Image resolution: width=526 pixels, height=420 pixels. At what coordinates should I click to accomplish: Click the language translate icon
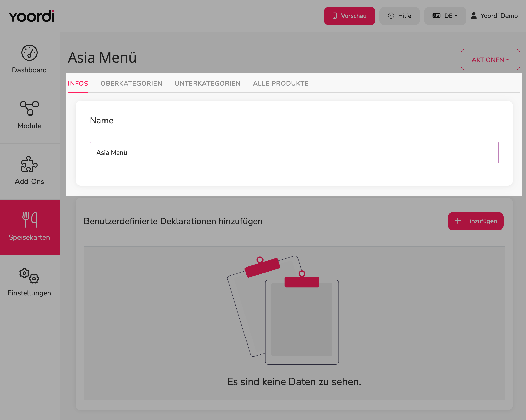pyautogui.click(x=436, y=16)
